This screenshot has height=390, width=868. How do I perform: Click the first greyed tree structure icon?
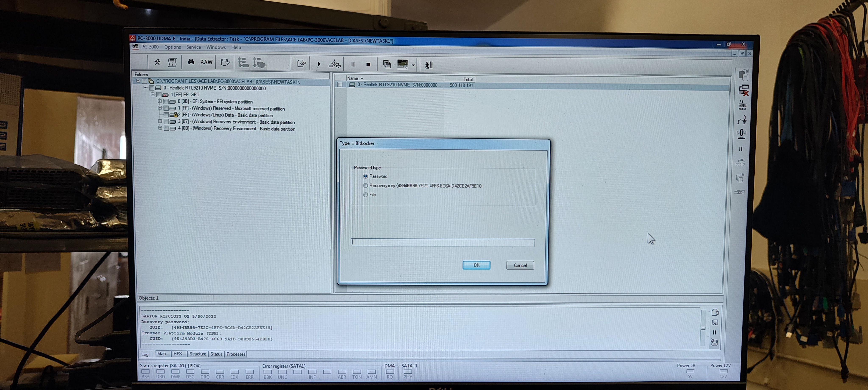[x=243, y=63]
